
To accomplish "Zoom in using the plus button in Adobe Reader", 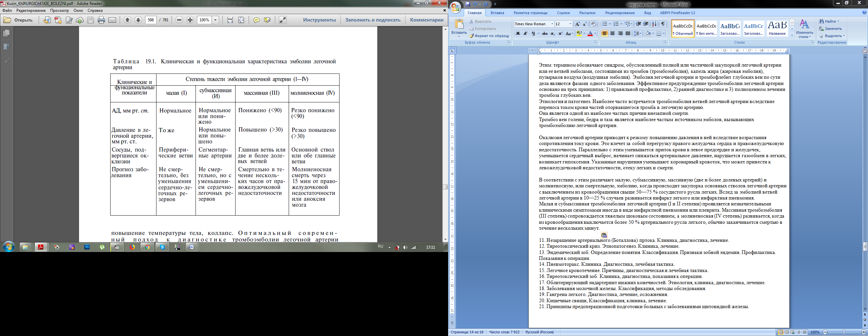I will coord(190,20).
